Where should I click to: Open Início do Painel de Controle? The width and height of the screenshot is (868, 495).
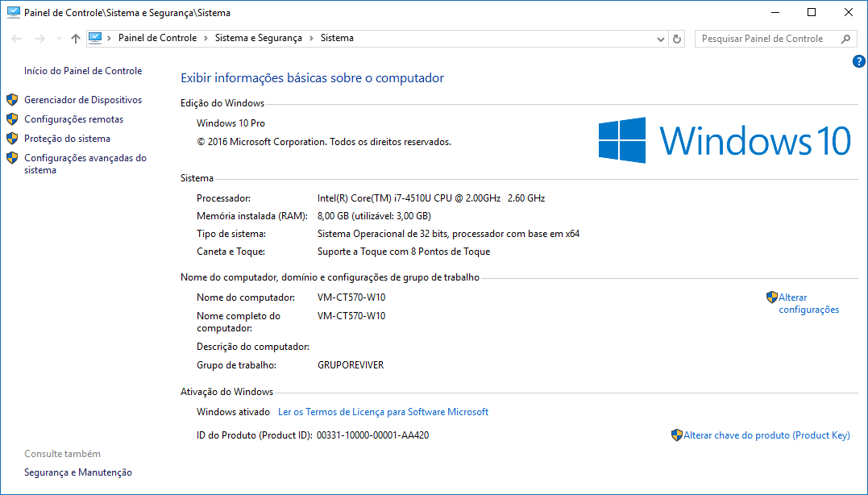(83, 71)
